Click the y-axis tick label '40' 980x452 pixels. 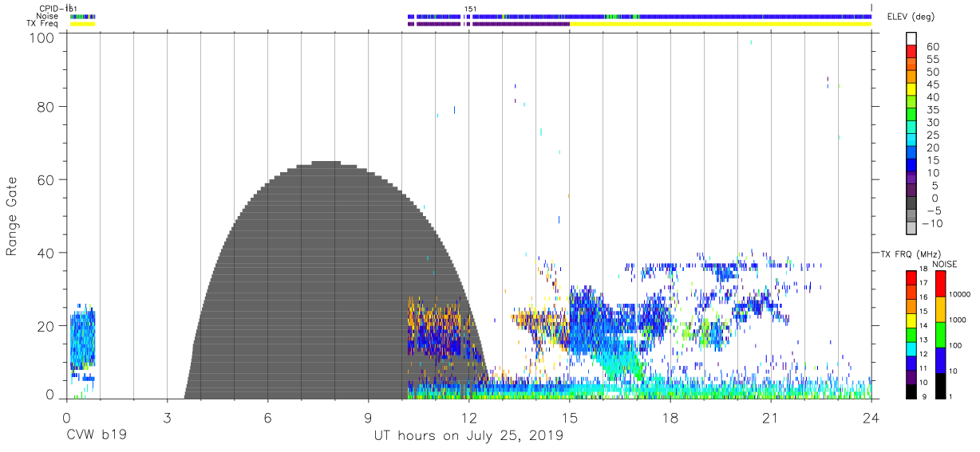[47, 253]
